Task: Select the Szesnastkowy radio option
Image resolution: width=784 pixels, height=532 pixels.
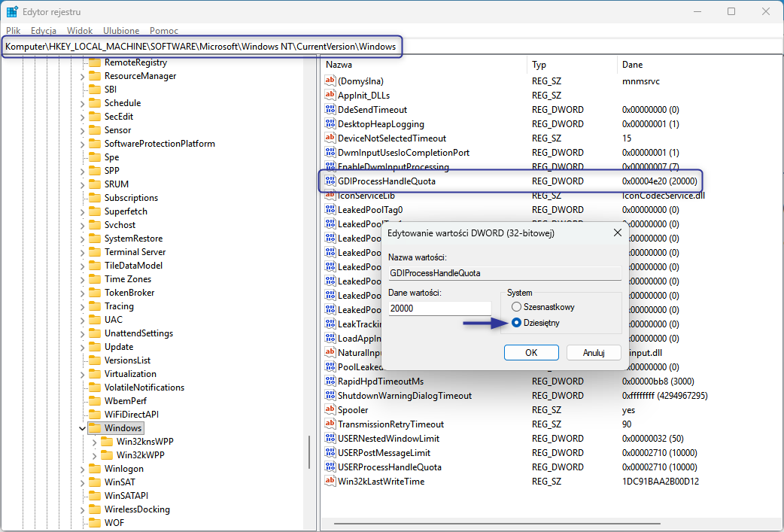Action: click(x=516, y=307)
